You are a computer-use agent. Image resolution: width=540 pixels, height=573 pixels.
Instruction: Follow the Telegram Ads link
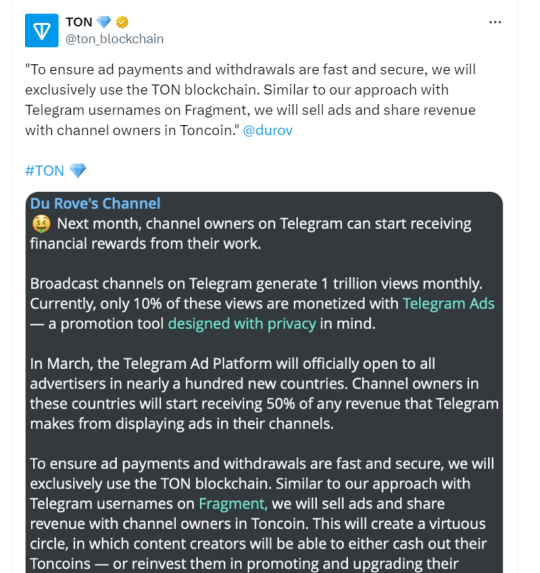click(x=448, y=304)
